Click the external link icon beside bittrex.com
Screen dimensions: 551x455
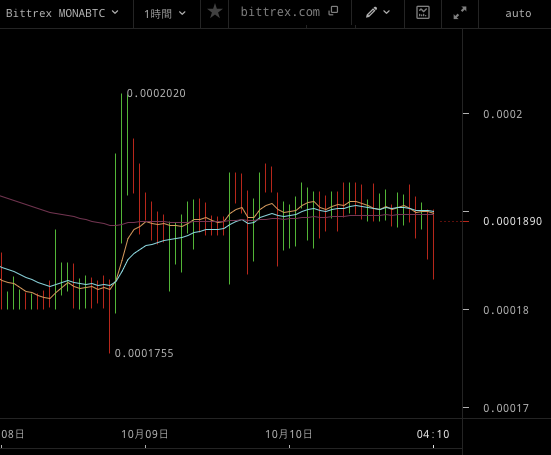[x=333, y=11]
